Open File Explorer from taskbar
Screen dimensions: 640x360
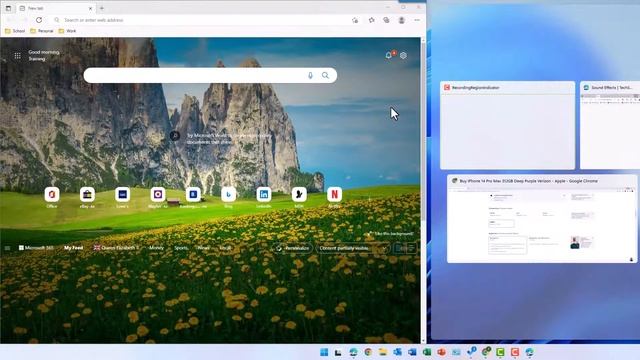[383, 352]
